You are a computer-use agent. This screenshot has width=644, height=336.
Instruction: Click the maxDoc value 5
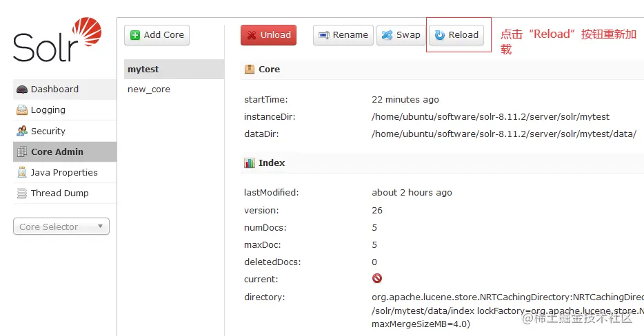point(374,245)
